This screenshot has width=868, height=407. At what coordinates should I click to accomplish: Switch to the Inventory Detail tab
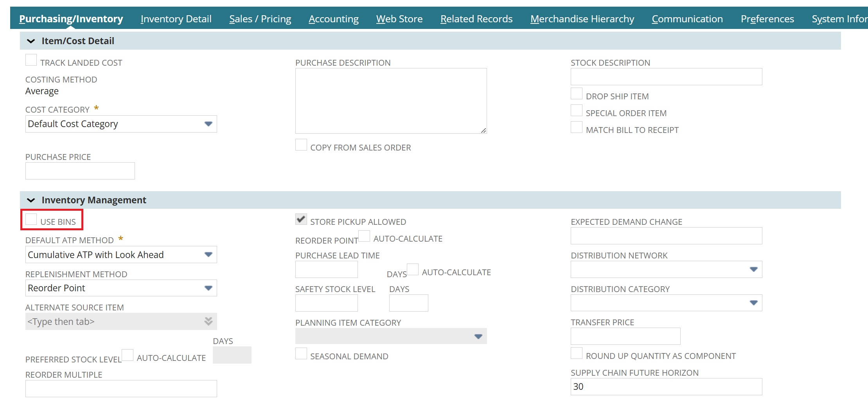[176, 19]
